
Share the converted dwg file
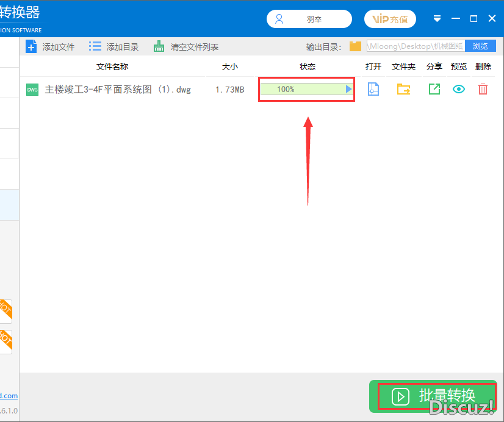[x=434, y=89]
